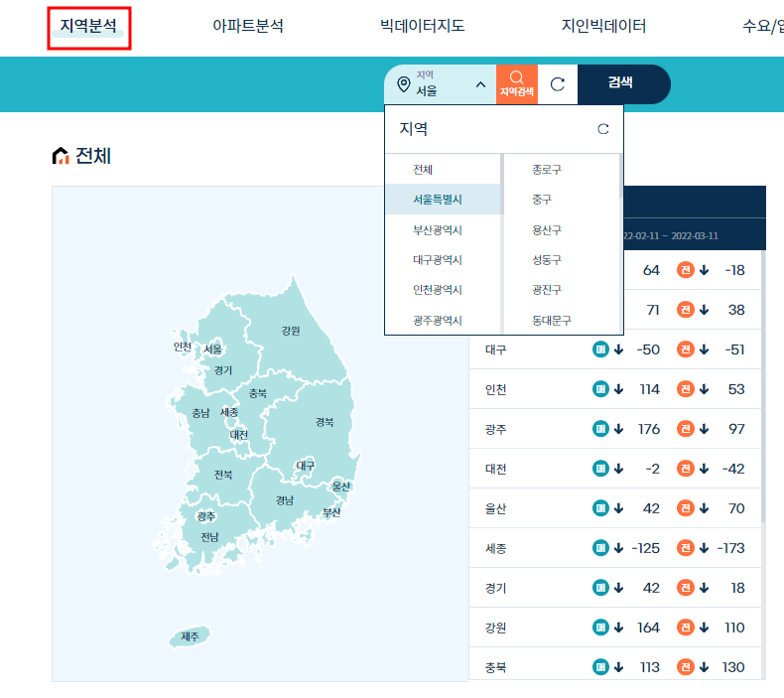Click 충북 region on the map
784x698 pixels.
point(258,393)
